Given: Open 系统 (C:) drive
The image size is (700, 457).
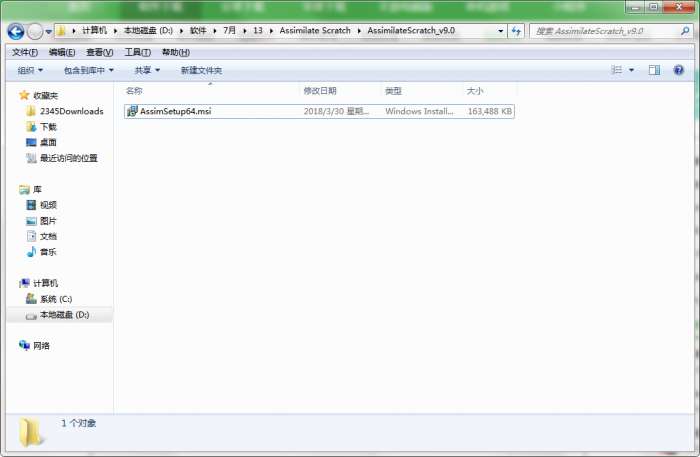Looking at the screenshot, I should (x=56, y=299).
